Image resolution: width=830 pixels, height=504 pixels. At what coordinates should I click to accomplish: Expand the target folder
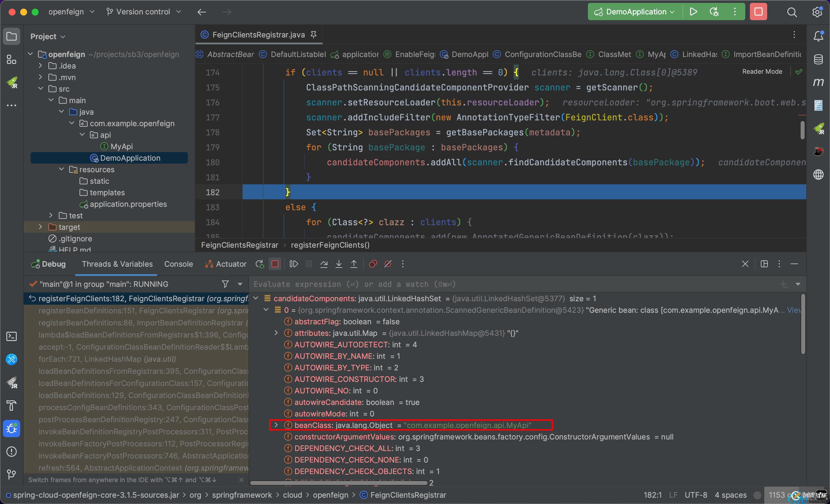pos(40,227)
